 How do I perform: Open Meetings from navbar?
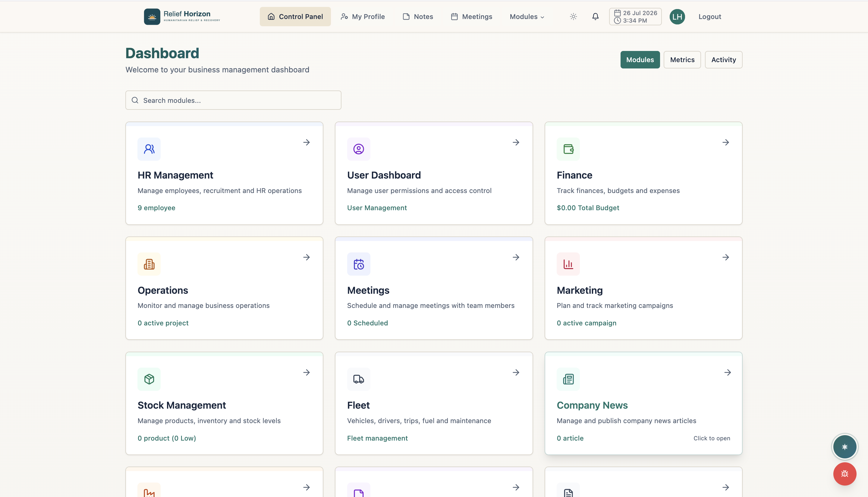click(471, 16)
